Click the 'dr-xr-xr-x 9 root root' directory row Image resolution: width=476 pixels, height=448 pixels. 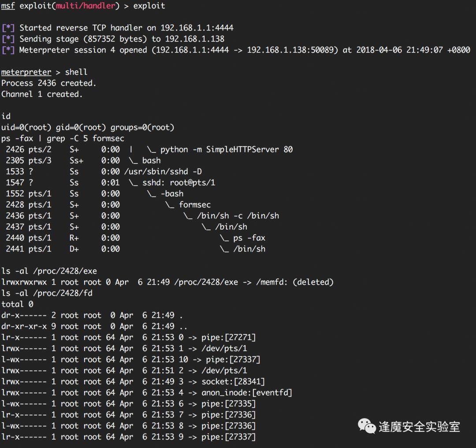coord(94,326)
